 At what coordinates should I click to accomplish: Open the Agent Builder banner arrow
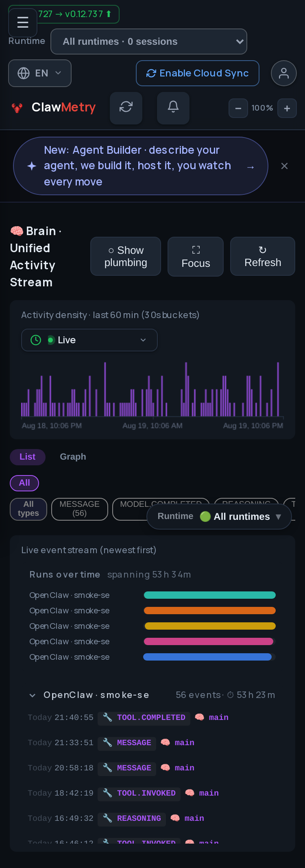[251, 167]
